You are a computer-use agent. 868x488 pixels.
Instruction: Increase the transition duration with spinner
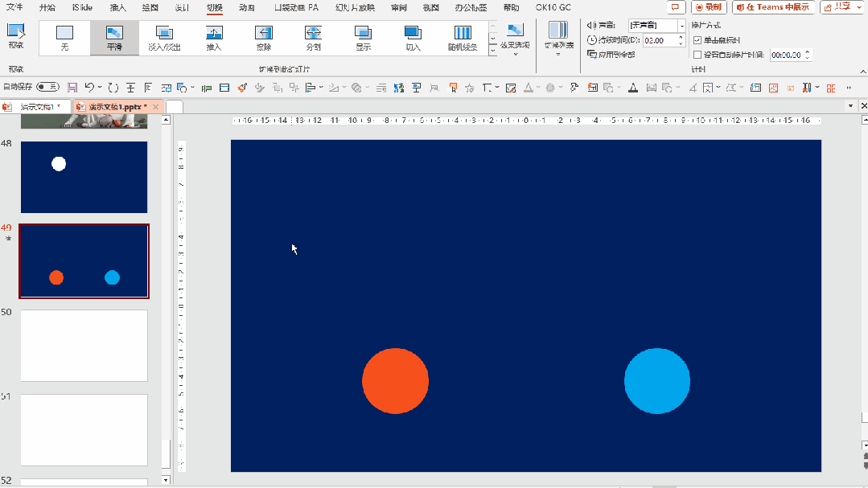(x=681, y=37)
